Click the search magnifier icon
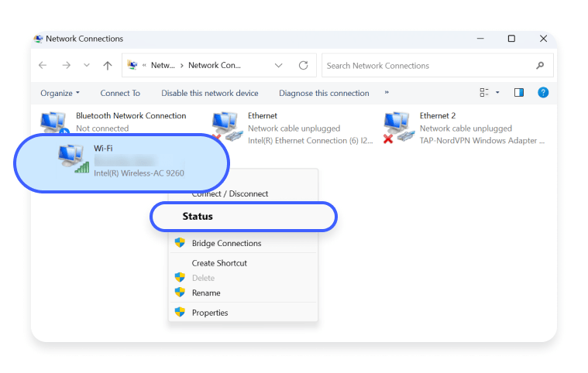 coord(540,66)
